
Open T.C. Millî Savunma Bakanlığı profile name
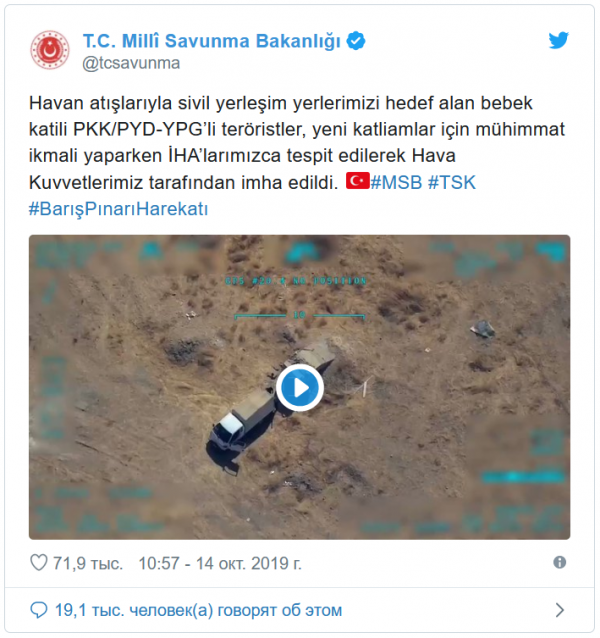pyautogui.click(x=212, y=41)
